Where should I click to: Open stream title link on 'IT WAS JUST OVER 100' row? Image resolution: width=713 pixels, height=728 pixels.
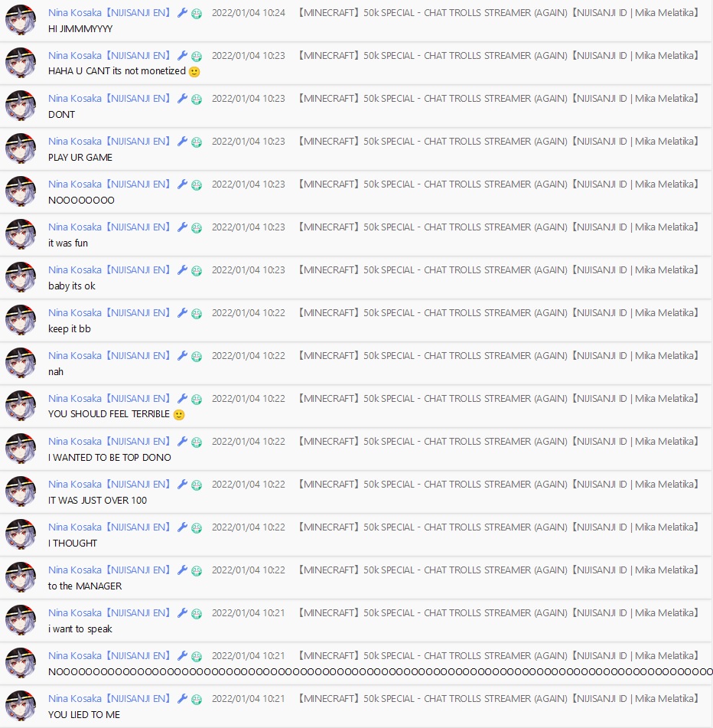[x=498, y=485]
